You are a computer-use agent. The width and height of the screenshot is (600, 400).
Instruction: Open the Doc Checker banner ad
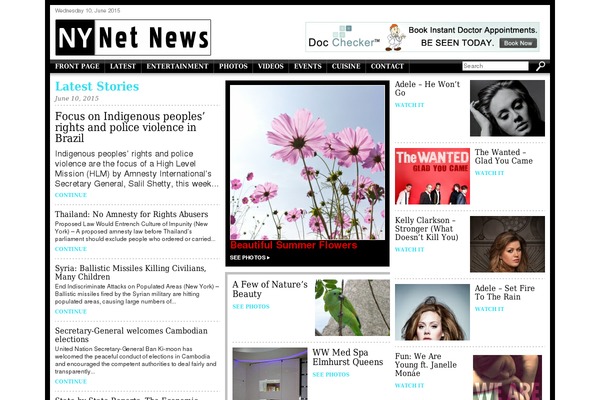pyautogui.click(x=422, y=37)
